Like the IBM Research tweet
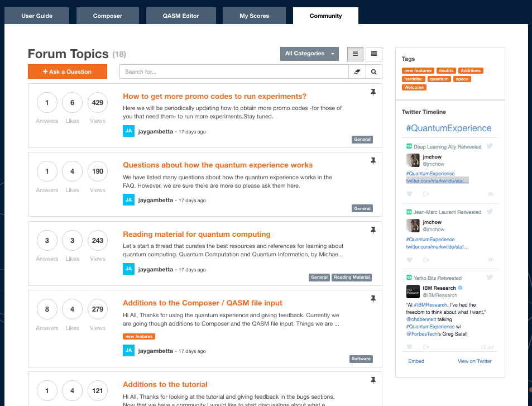Image resolution: width=532 pixels, height=406 pixels. click(x=409, y=347)
